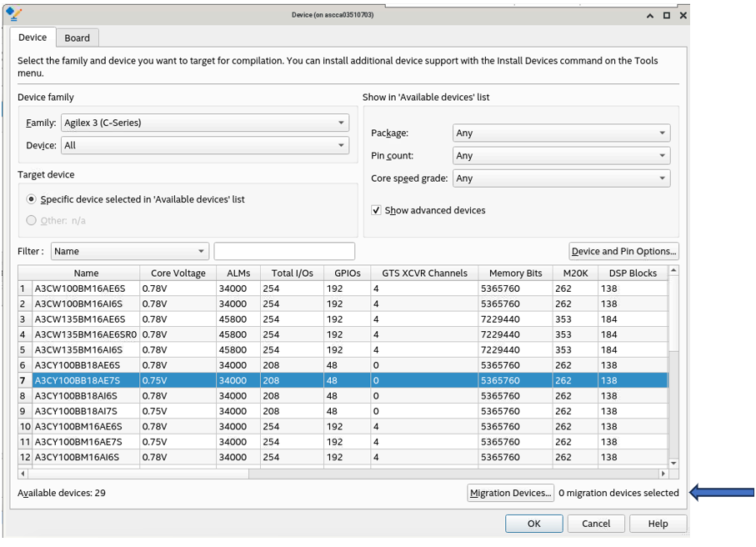Confirm with the OK button
756x547 pixels.
coord(533,524)
